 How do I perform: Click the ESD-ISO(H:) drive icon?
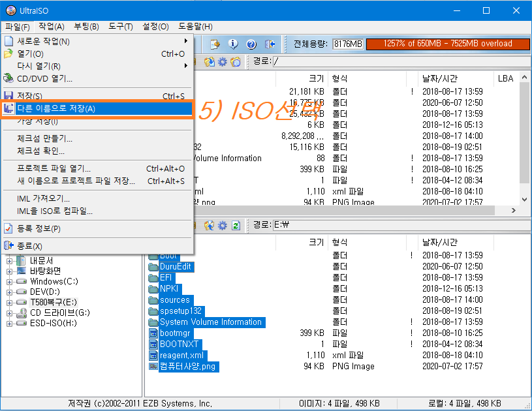coord(22,323)
